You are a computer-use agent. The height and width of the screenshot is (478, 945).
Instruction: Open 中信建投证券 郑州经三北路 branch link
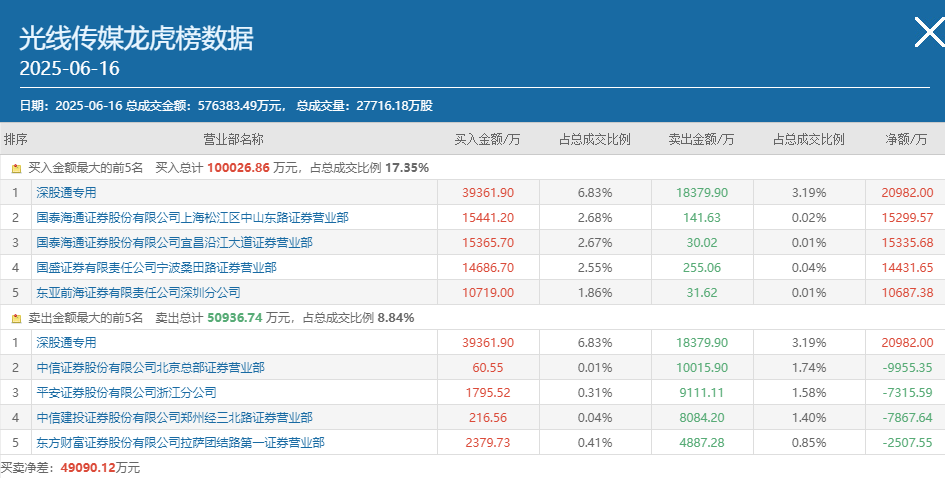pyautogui.click(x=174, y=418)
